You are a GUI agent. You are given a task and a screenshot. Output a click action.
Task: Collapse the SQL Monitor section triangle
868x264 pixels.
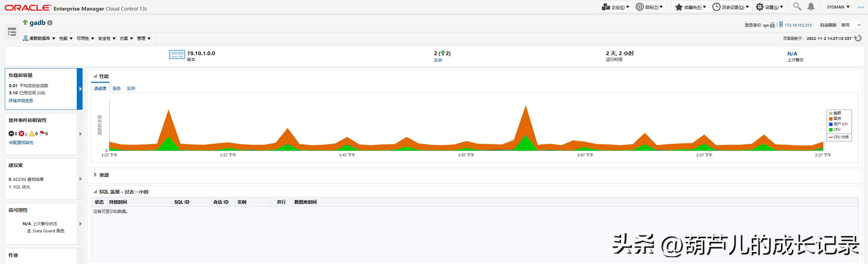(95, 191)
